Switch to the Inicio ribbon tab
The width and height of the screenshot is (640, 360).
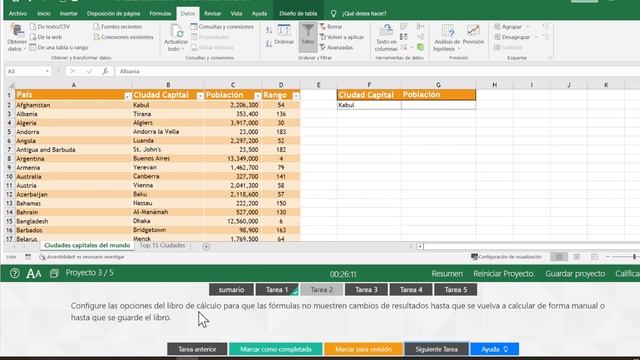tap(44, 13)
